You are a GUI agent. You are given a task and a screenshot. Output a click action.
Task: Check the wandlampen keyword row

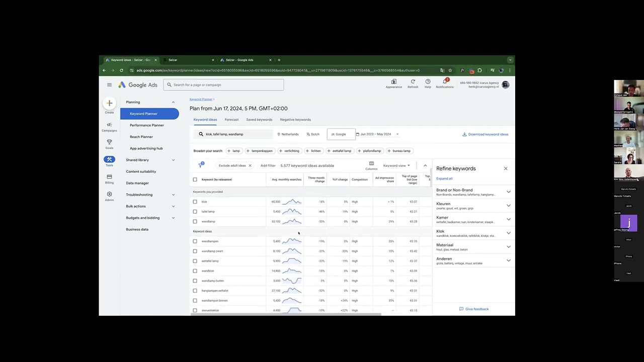point(195,241)
